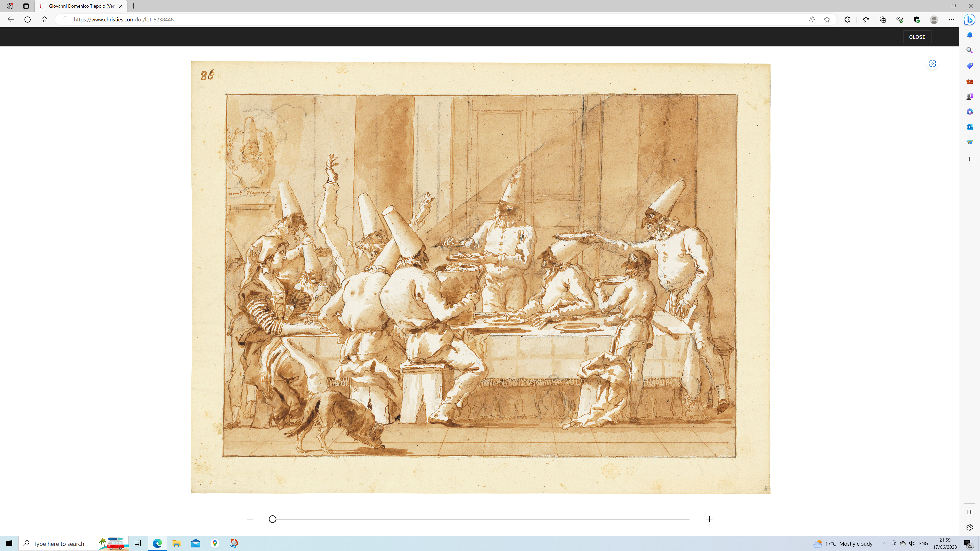Open Mail app from taskbar

pyautogui.click(x=195, y=543)
